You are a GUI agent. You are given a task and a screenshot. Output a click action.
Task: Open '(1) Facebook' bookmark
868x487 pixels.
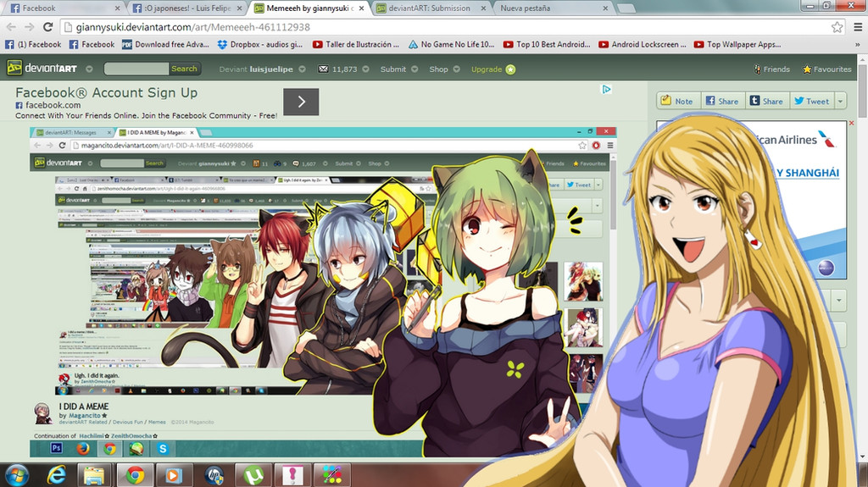tap(33, 44)
